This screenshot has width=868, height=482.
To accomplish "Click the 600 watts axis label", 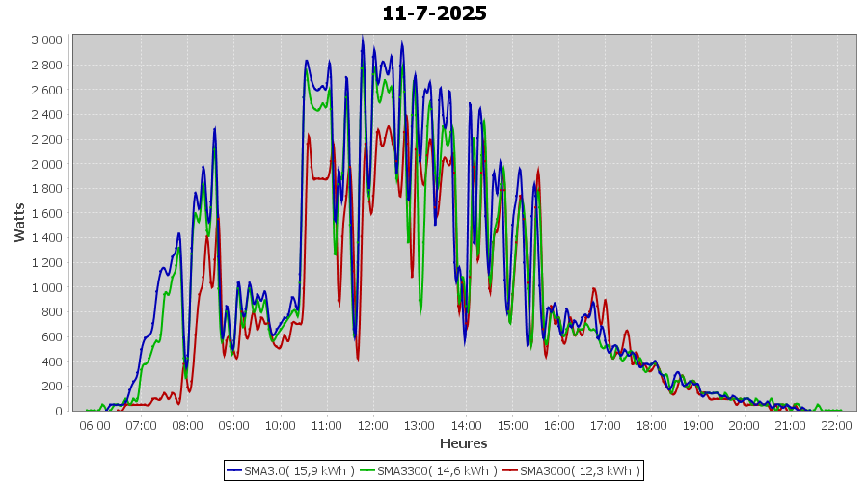I will (52, 337).
